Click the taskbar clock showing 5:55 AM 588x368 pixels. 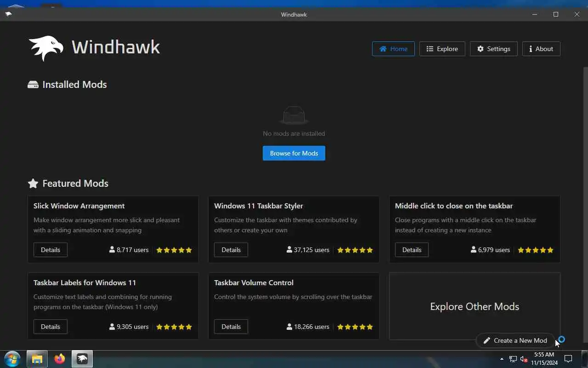[x=544, y=359]
